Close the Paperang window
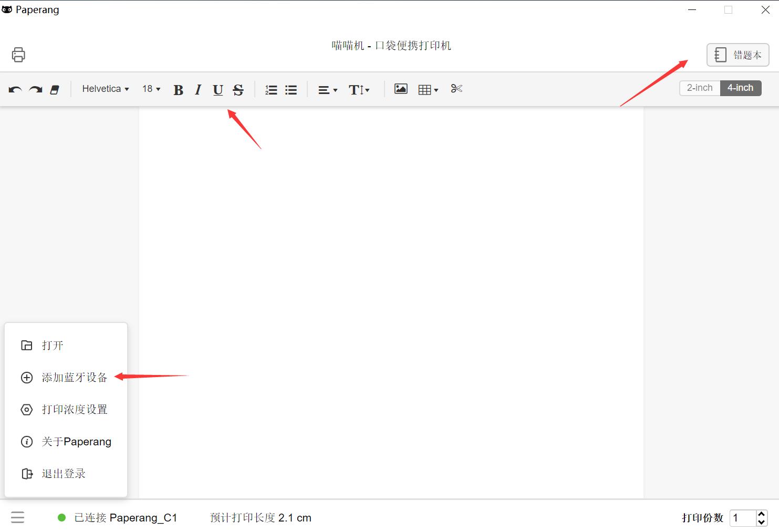Image resolution: width=779 pixels, height=532 pixels. [x=765, y=10]
